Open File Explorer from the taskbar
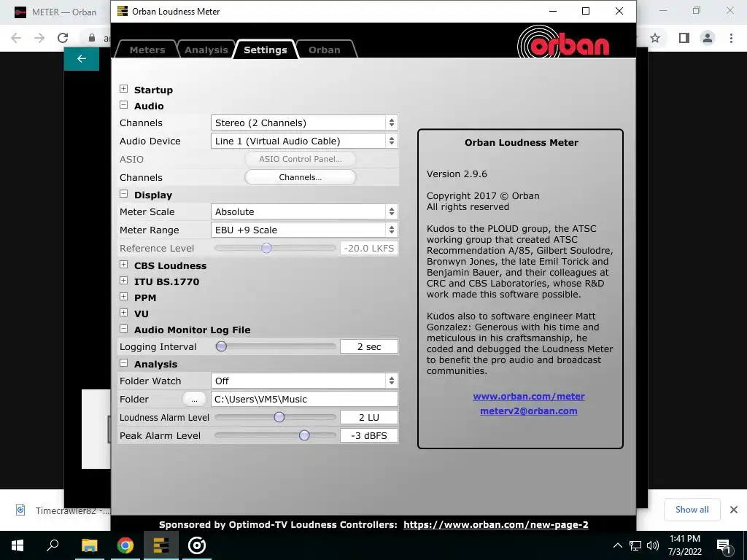 click(x=89, y=545)
